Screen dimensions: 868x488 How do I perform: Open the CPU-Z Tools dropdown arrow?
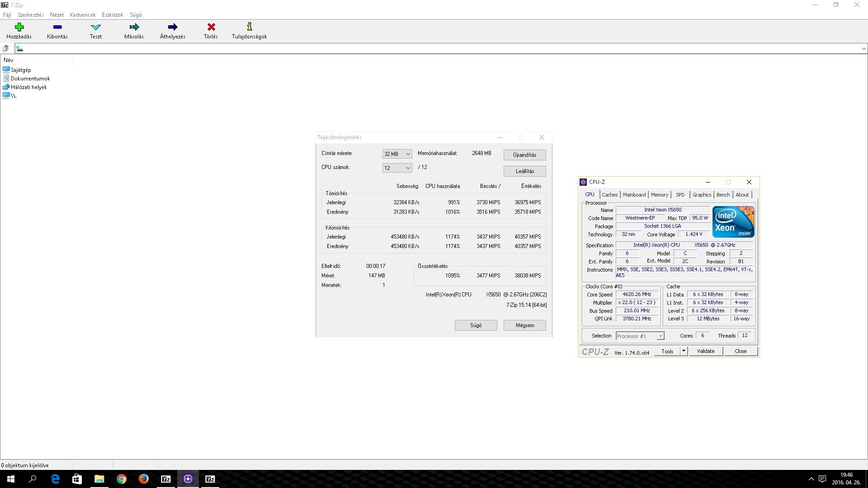(x=684, y=351)
